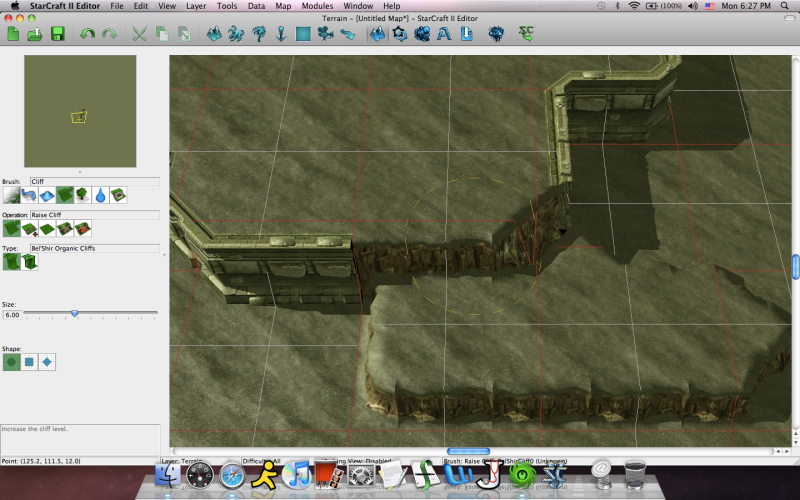
Task: Switch to the Units layer icon
Action: (x=236, y=34)
